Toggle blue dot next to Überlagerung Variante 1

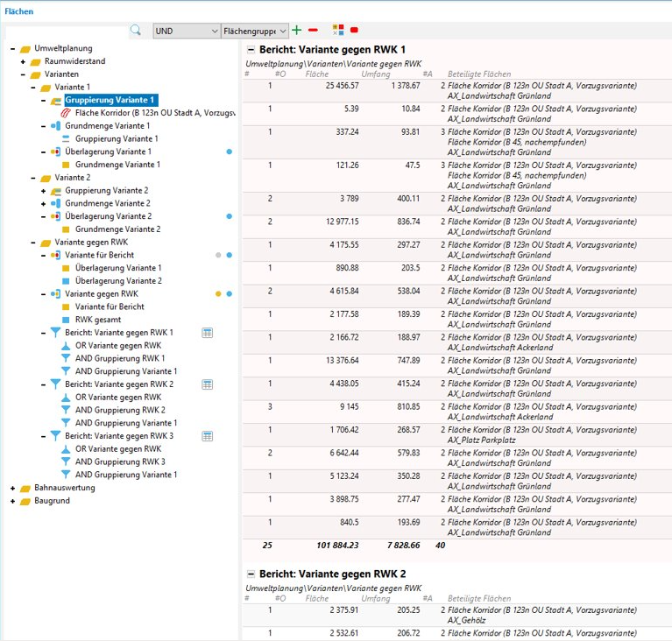pyautogui.click(x=229, y=151)
